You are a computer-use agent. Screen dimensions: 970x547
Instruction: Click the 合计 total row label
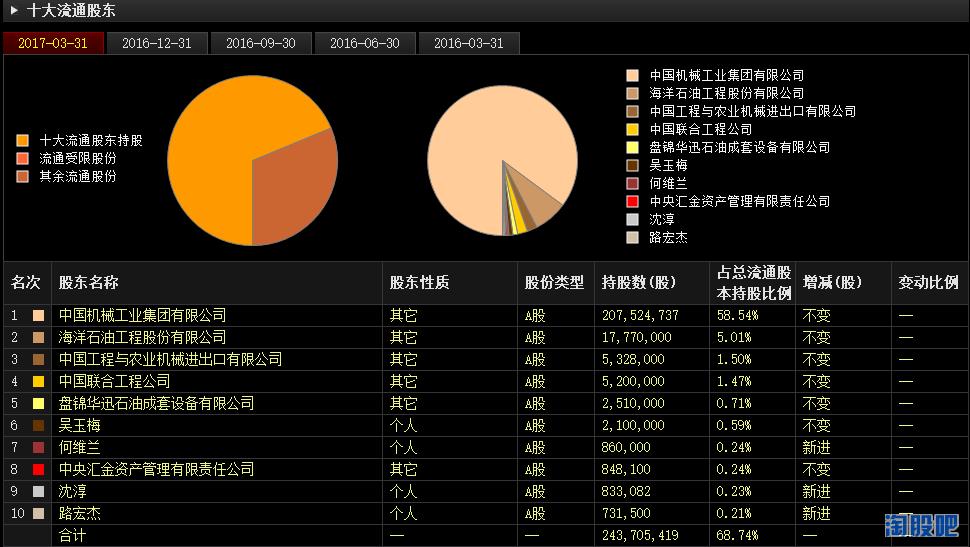pos(72,535)
